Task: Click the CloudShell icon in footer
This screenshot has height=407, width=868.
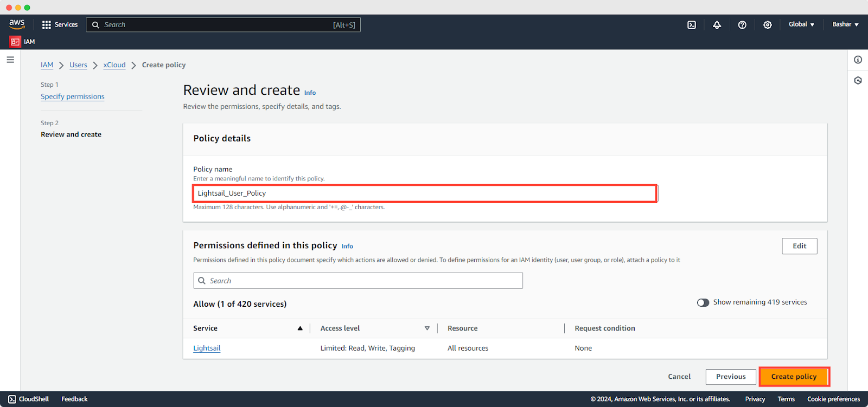Action: pos(12,399)
